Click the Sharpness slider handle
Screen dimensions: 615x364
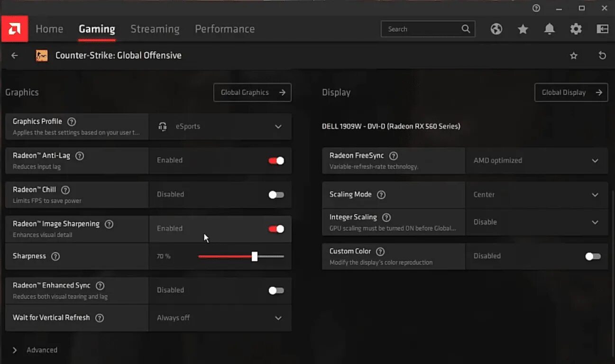tap(255, 256)
